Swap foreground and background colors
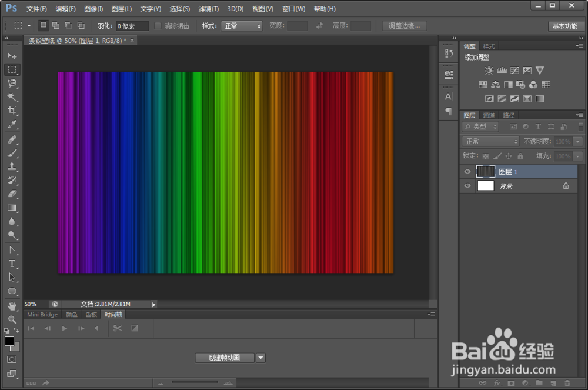Viewport: 588px width, 390px height. click(x=16, y=331)
